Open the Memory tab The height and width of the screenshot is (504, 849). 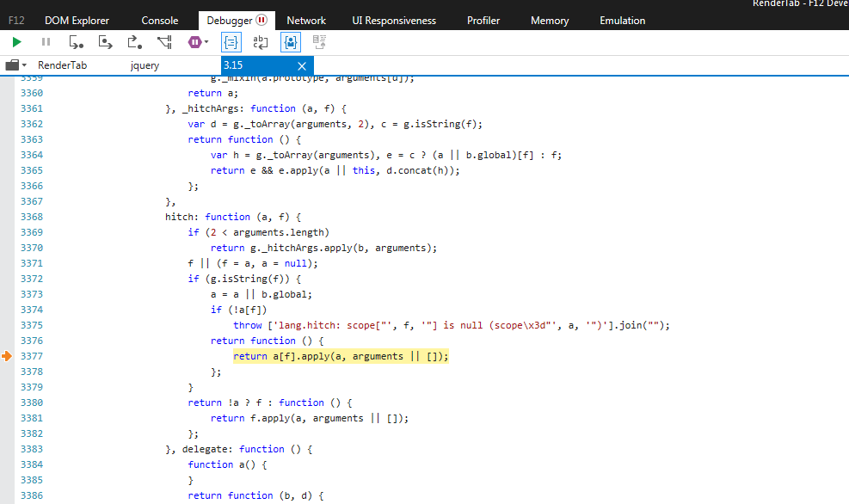click(550, 21)
